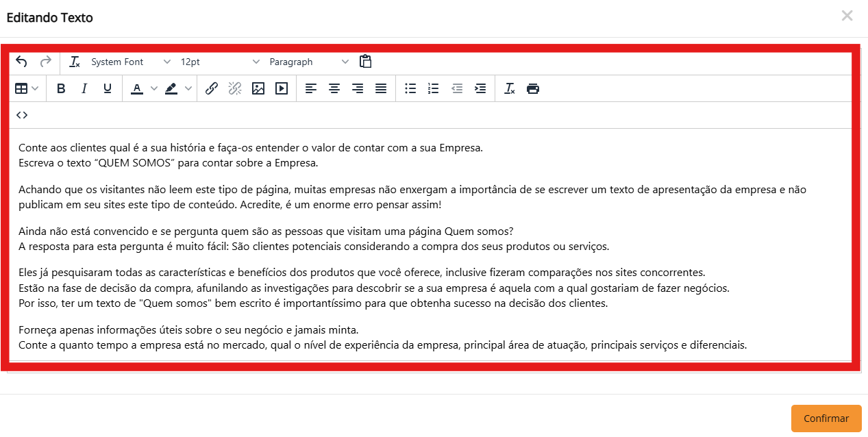Increase indent of the paragraph
The image size is (868, 437).
(480, 88)
